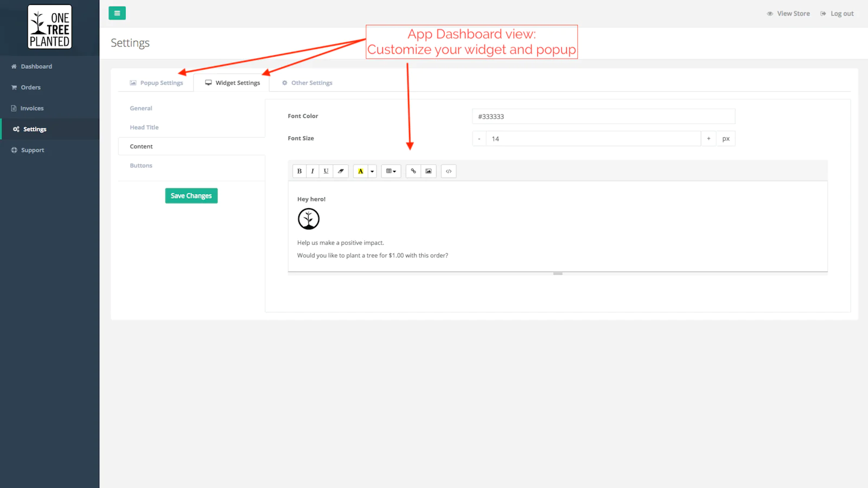
Task: Click the Save Changes button
Action: [191, 196]
